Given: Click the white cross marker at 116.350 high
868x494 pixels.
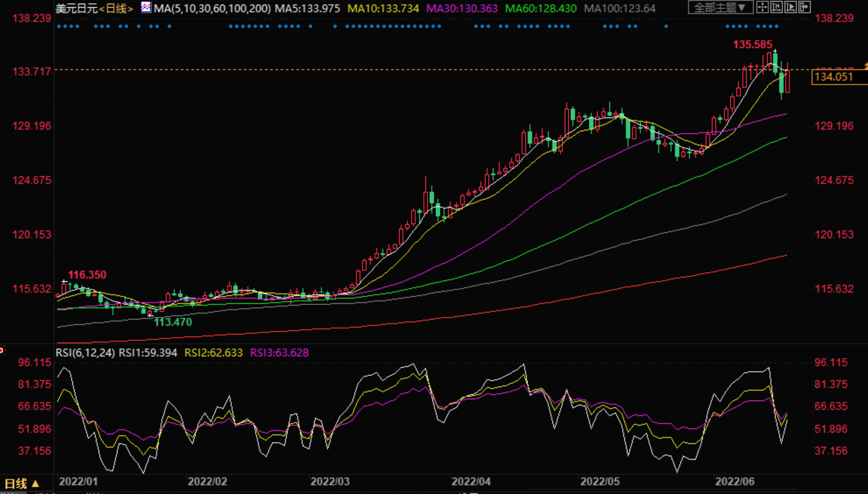Looking at the screenshot, I should 64,282.
